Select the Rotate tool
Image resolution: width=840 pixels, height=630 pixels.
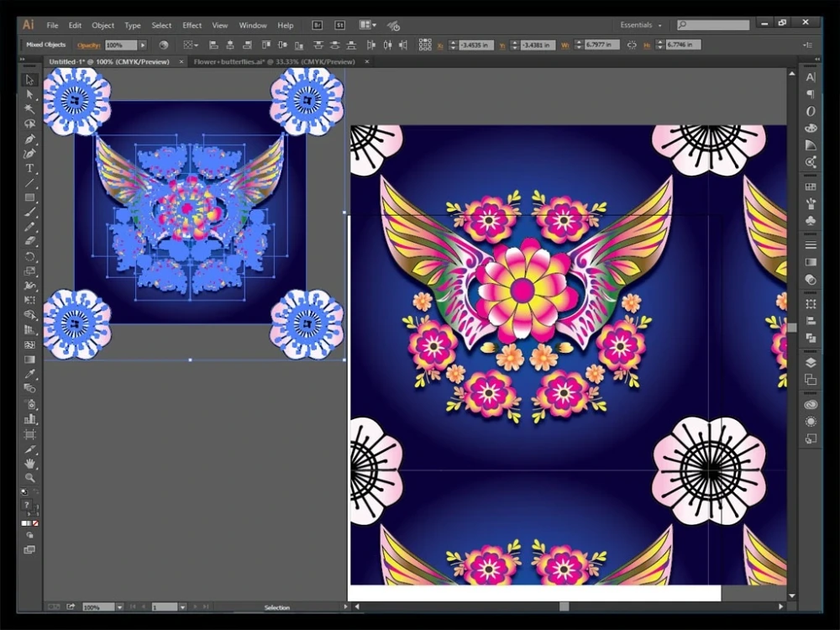click(x=29, y=256)
